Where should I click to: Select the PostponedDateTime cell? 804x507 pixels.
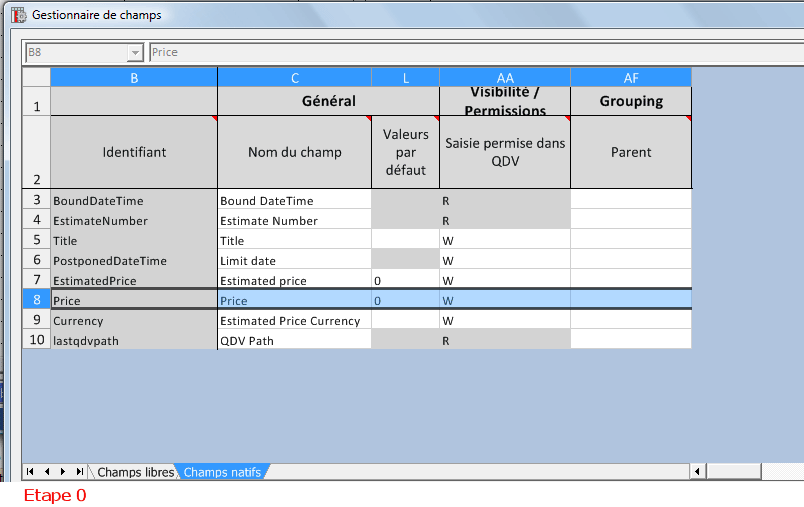134,260
